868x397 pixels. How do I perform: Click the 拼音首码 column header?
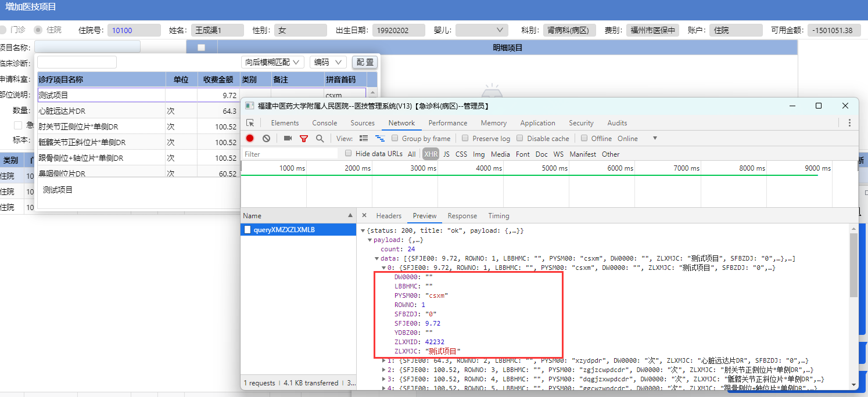346,80
